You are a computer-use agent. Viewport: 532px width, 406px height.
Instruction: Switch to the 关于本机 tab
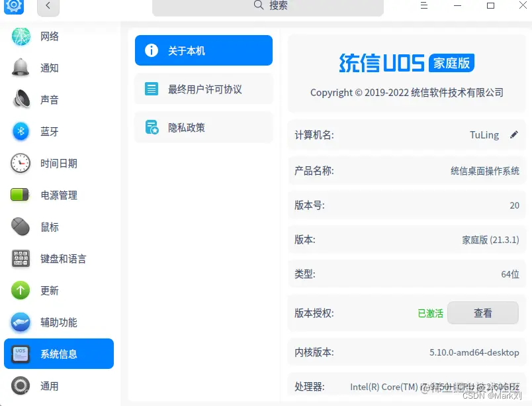203,50
